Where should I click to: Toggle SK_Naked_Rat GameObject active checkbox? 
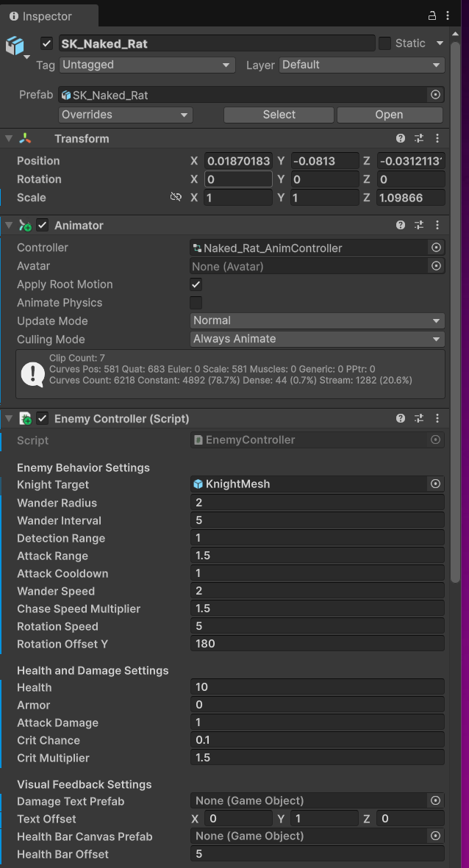click(x=47, y=43)
